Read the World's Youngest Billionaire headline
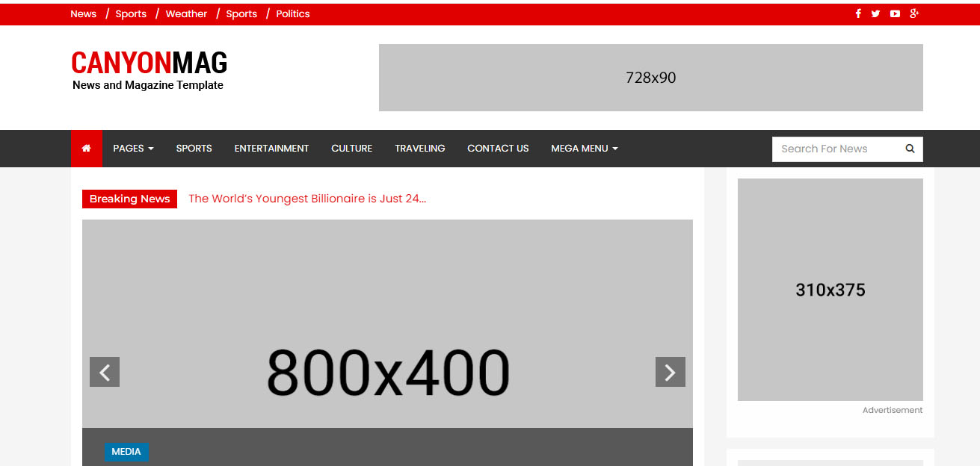980x466 pixels. pyautogui.click(x=307, y=199)
